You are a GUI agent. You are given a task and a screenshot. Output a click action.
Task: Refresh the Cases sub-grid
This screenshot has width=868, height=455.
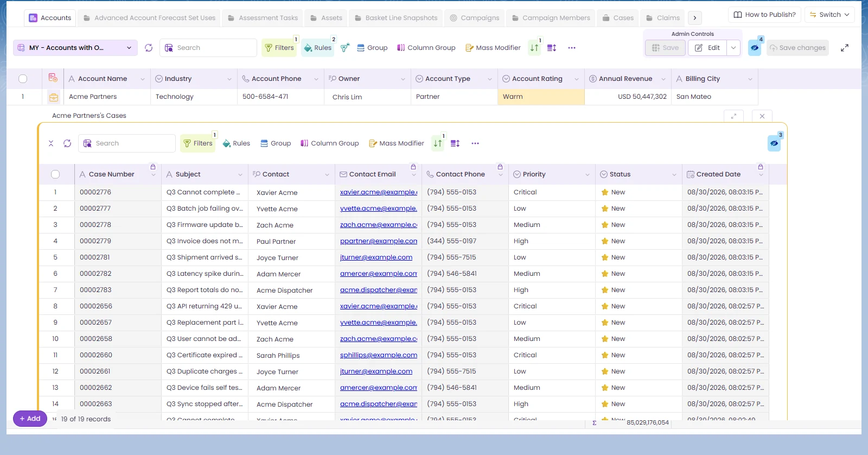[67, 143]
